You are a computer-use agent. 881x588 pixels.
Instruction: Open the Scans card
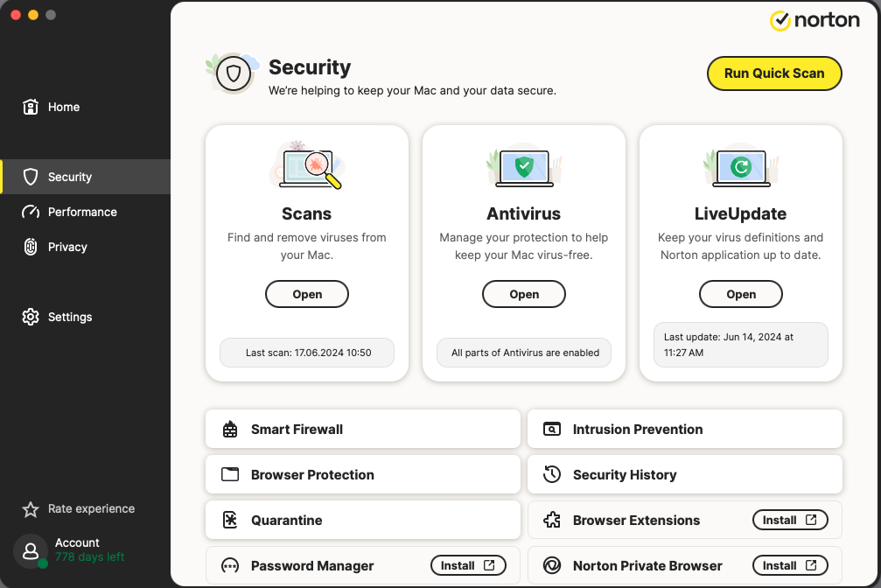(307, 295)
